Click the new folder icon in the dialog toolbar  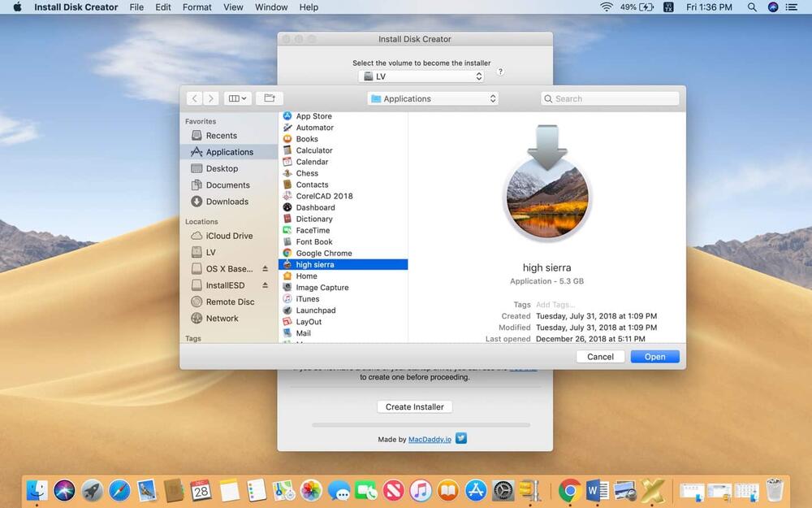click(269, 98)
